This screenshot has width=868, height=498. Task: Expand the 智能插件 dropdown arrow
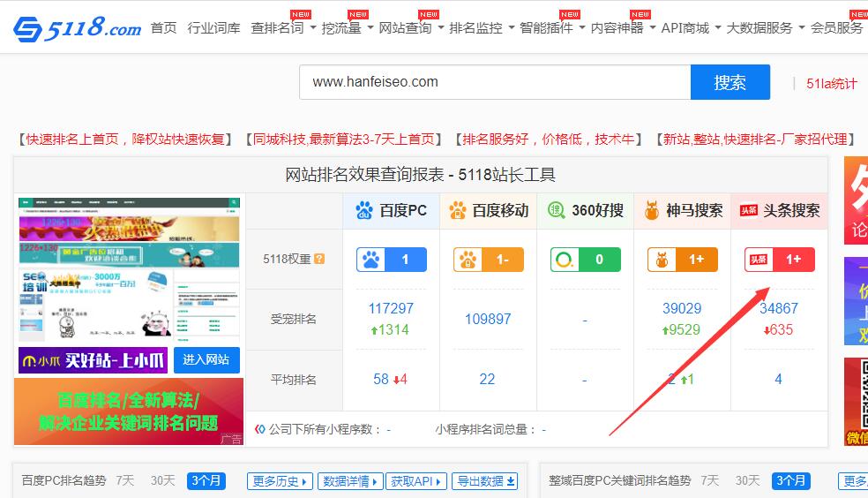click(582, 27)
